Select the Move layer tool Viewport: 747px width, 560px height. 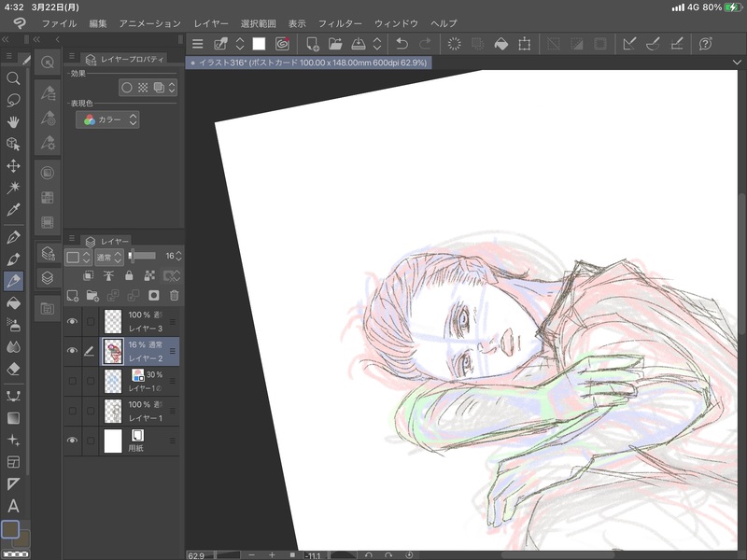(x=13, y=166)
